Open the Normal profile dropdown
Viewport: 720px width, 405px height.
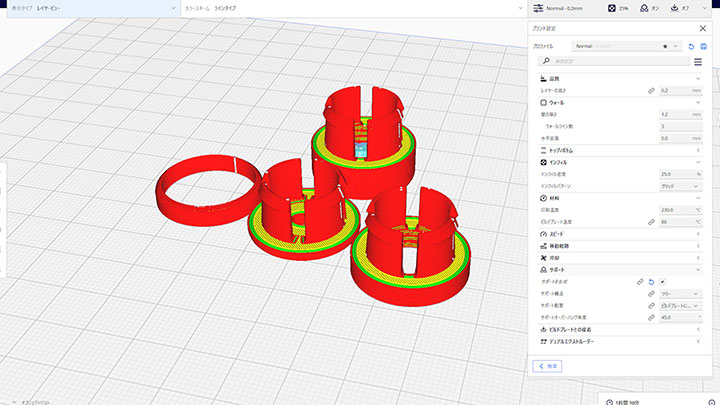click(x=626, y=46)
